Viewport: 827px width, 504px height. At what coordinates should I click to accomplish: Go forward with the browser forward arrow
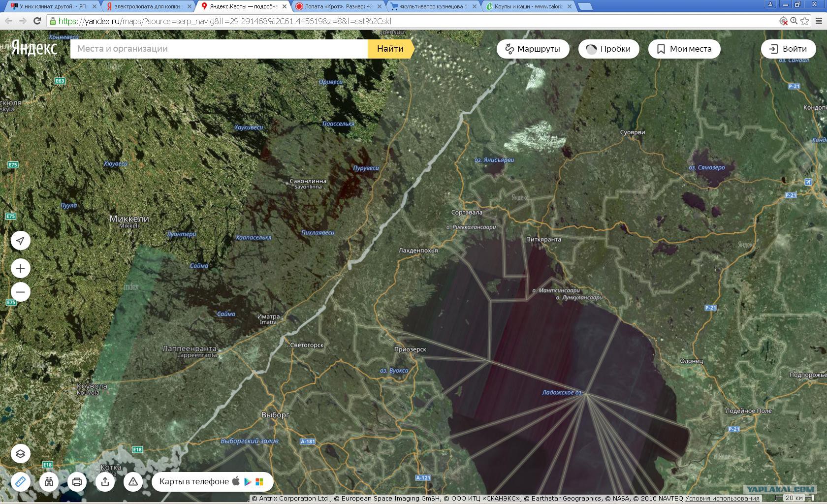coord(23,21)
